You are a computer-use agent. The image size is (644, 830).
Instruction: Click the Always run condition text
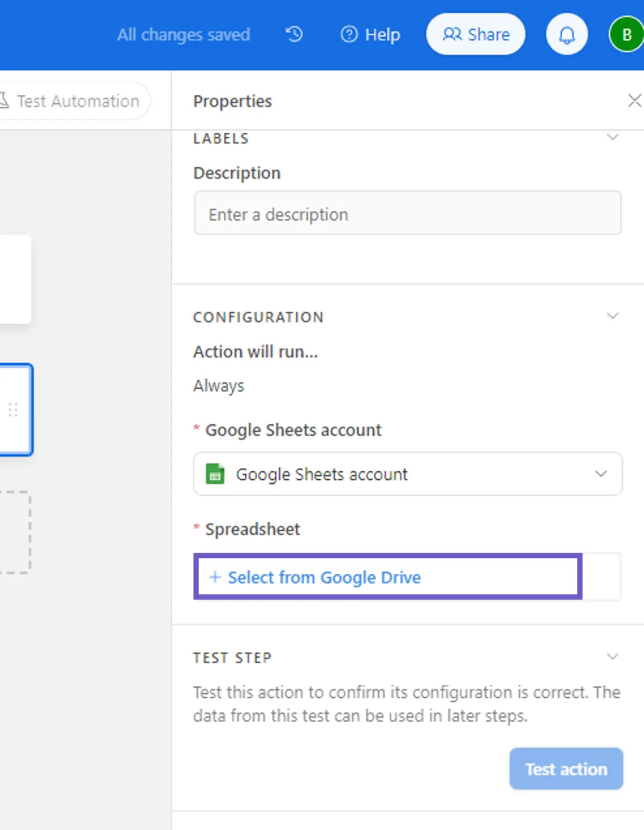click(218, 385)
